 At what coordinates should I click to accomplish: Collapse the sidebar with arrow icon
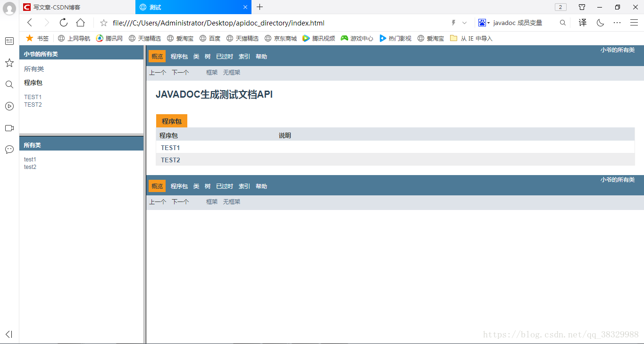(9, 334)
